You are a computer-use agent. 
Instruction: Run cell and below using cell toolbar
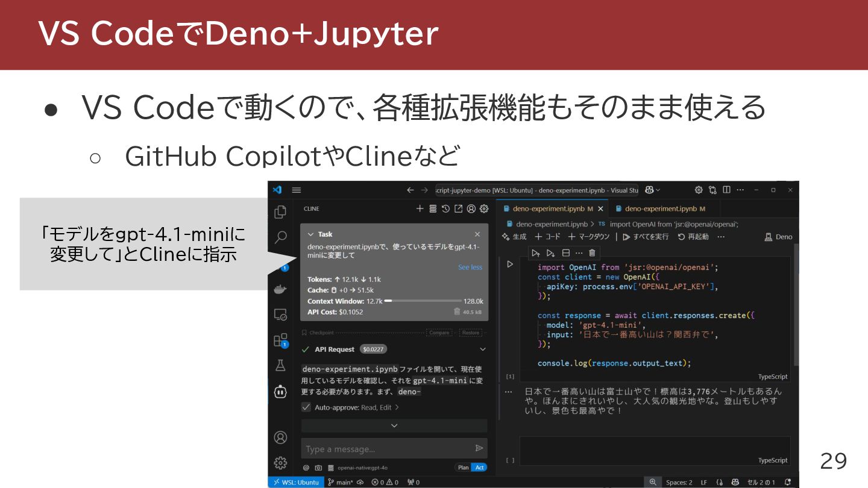pyautogui.click(x=550, y=253)
